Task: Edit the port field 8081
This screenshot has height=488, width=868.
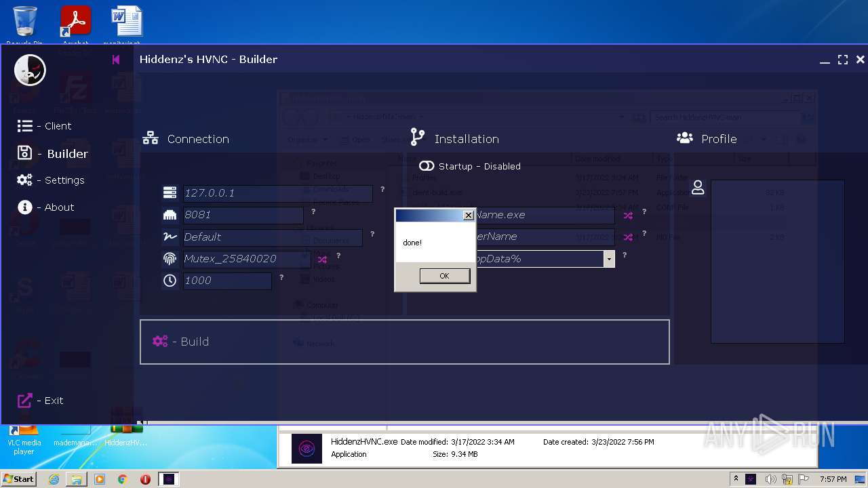Action: [243, 215]
